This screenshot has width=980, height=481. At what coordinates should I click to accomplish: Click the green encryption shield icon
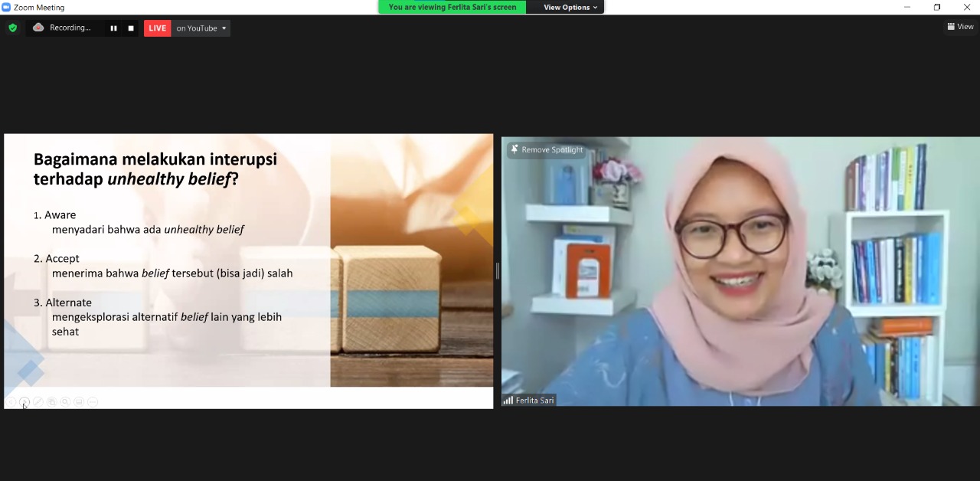12,28
